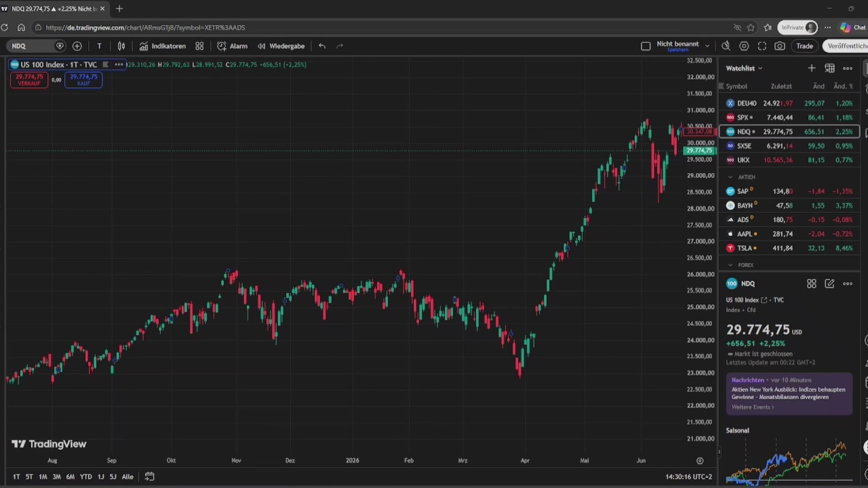Add symbol to Watchlist with plus icon
Viewport: 868px width, 488px height.
pos(811,68)
